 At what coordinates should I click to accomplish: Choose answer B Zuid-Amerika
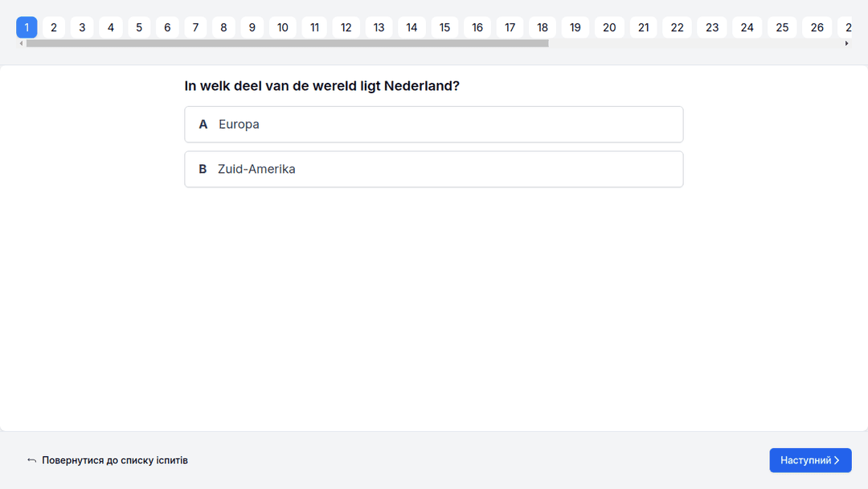[433, 169]
